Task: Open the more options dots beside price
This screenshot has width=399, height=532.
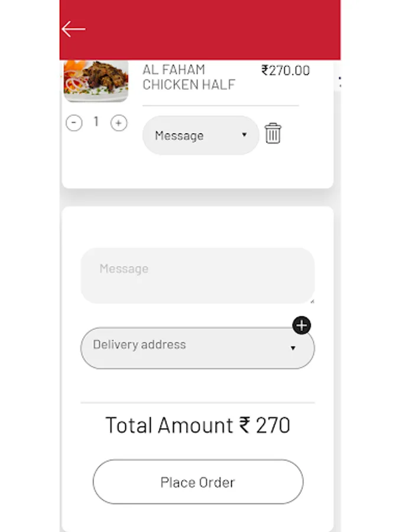Action: 339,82
